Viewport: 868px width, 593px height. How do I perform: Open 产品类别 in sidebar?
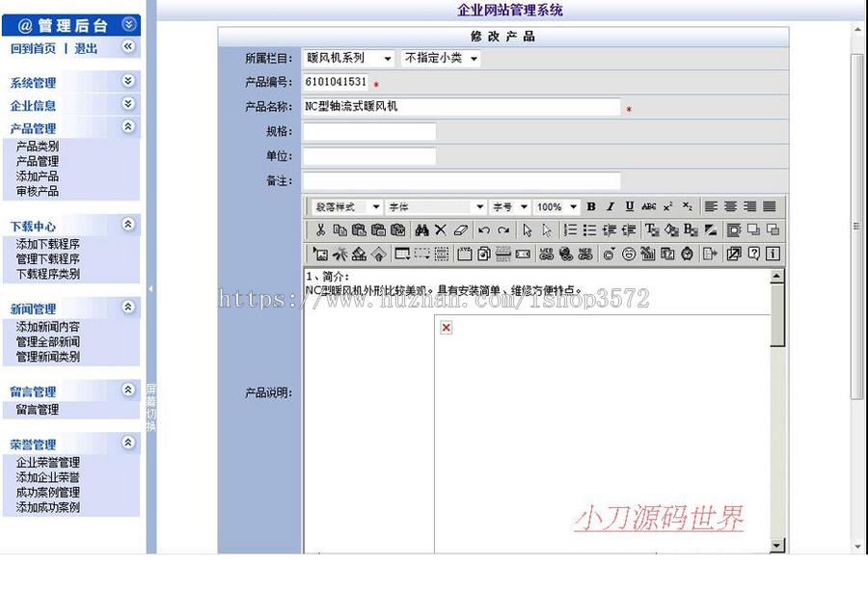tap(37, 147)
